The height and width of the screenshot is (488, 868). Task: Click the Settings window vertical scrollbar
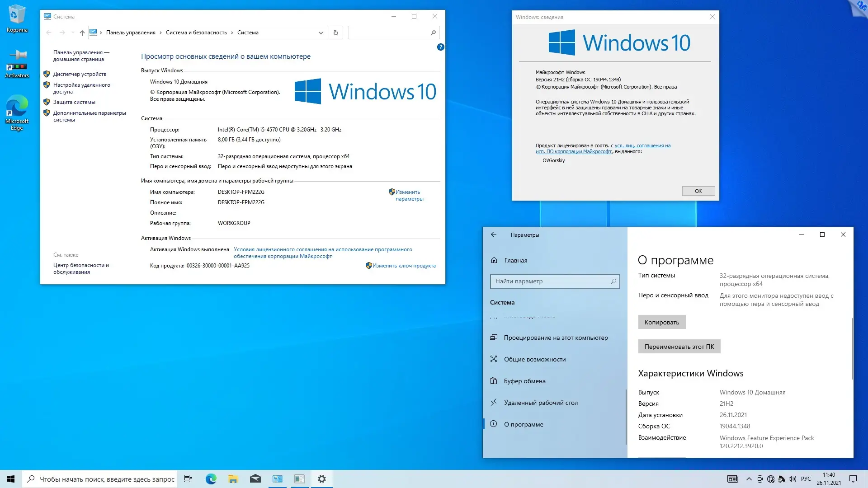pyautogui.click(x=852, y=348)
